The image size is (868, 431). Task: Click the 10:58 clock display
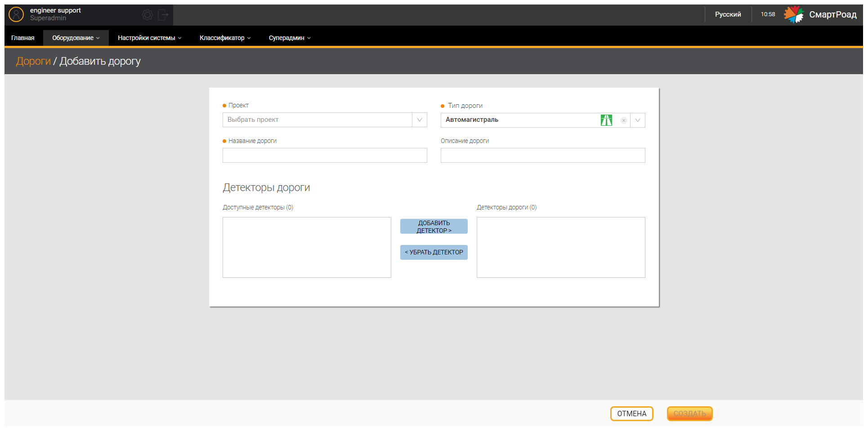[x=768, y=14]
